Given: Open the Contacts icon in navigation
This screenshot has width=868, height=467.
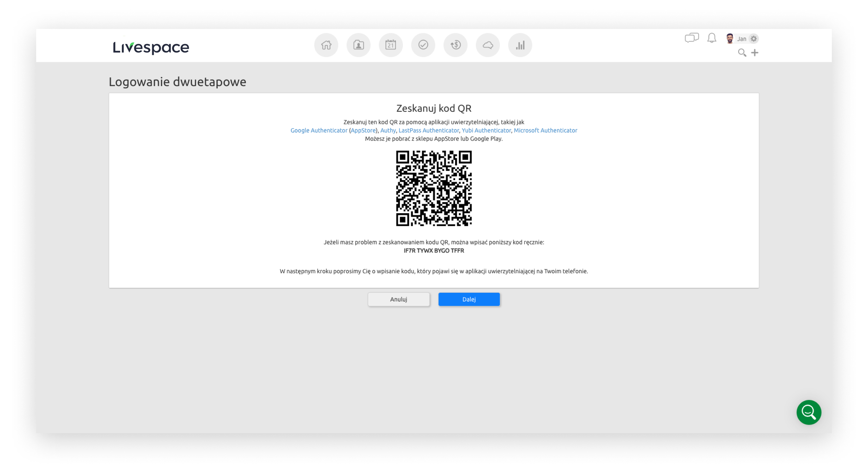Looking at the screenshot, I should click(x=358, y=45).
